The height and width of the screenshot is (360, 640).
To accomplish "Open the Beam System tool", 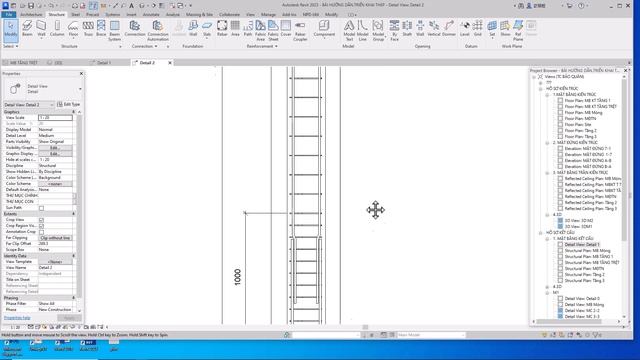I will (x=115, y=30).
